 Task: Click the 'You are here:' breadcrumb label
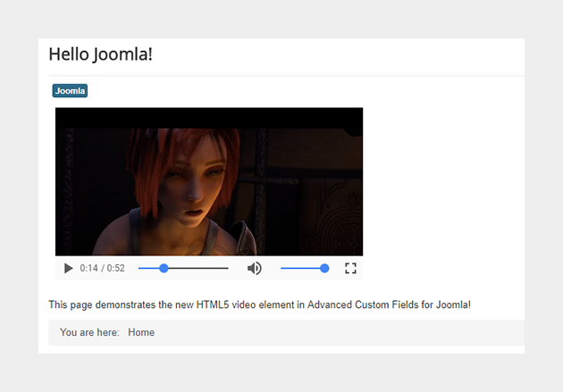(89, 332)
